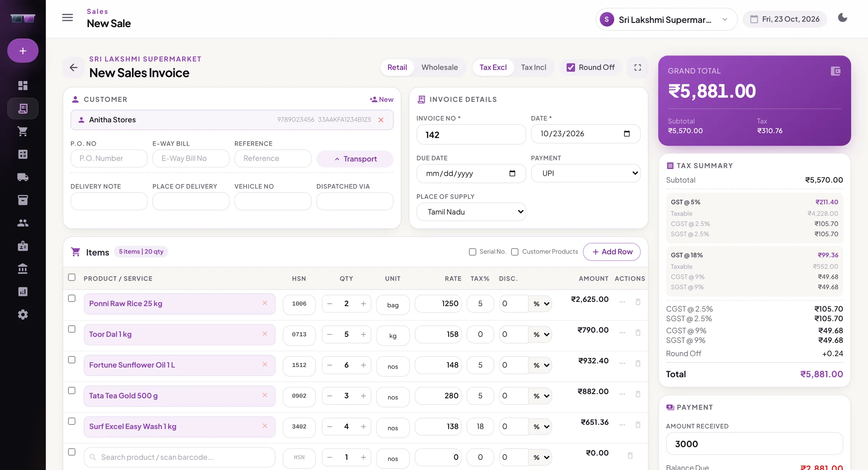
Task: Open the Due Date calendar picker
Action: [x=512, y=174]
